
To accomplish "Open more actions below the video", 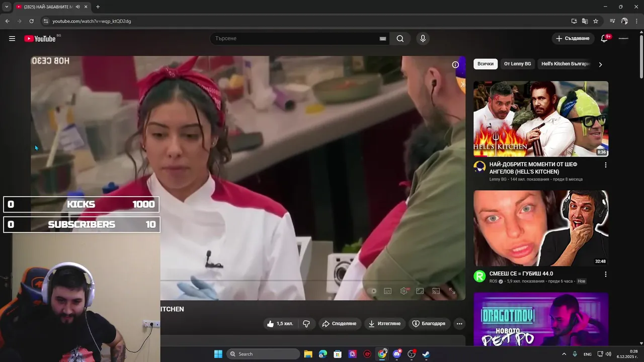I will pos(459,324).
